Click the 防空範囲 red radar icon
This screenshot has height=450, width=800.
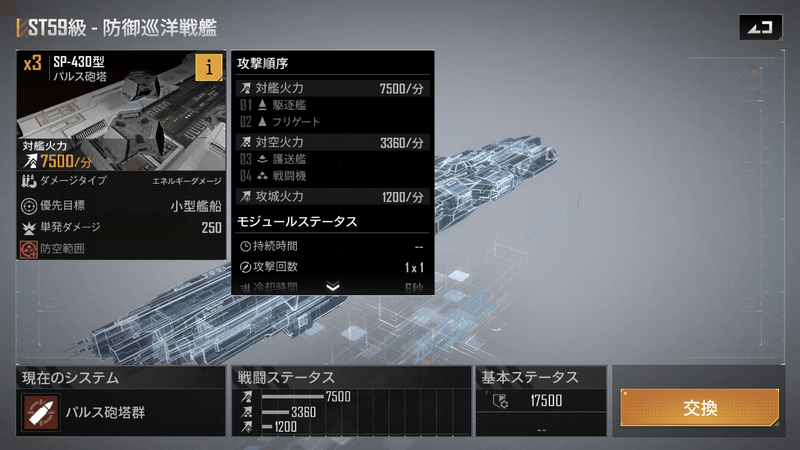tap(29, 249)
